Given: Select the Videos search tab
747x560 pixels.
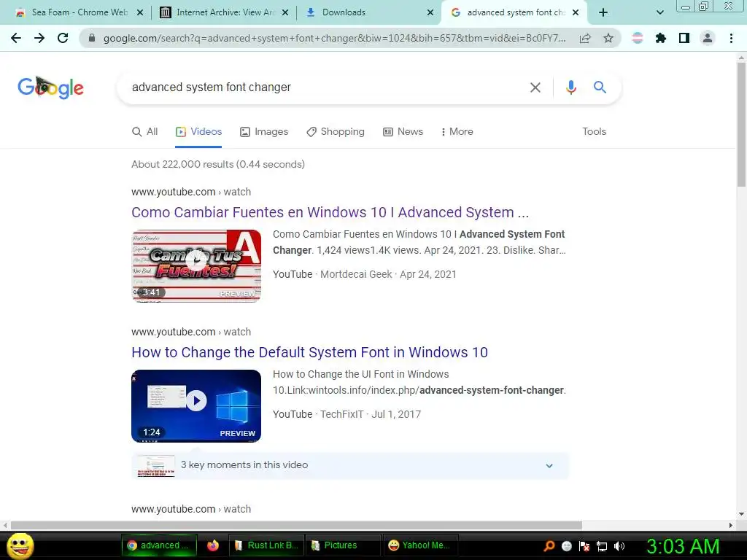Looking at the screenshot, I should coord(198,131).
